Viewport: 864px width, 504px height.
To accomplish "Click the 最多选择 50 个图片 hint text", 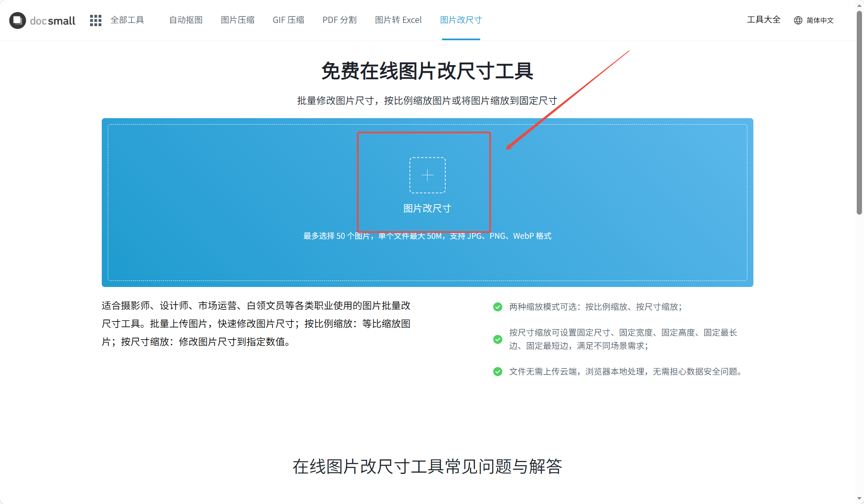I will (x=427, y=236).
